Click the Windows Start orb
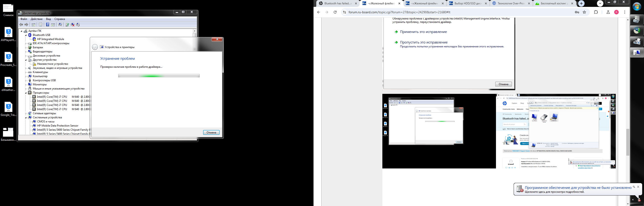 (x=636, y=7)
